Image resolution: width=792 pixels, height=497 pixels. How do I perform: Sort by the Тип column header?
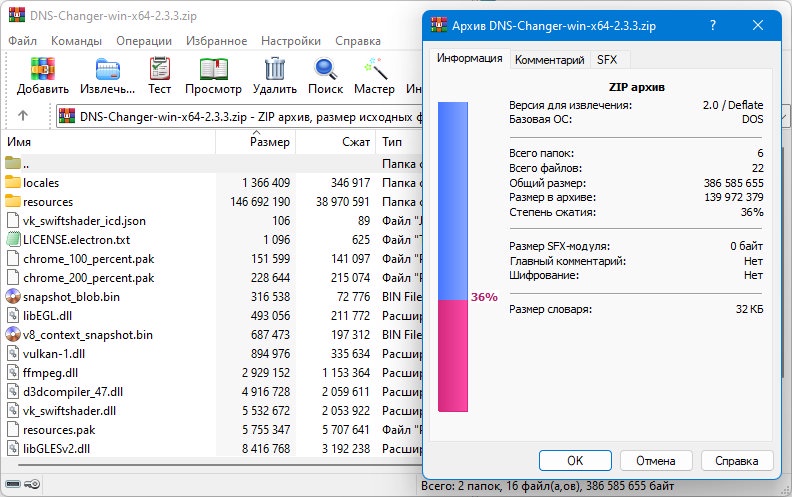tap(399, 142)
